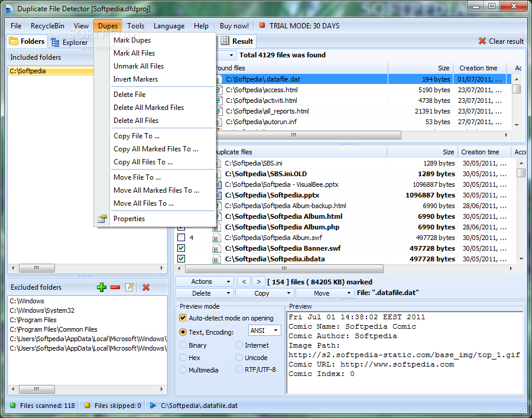The height and width of the screenshot is (418, 532).
Task: Click the Clear result button
Action: pos(501,41)
